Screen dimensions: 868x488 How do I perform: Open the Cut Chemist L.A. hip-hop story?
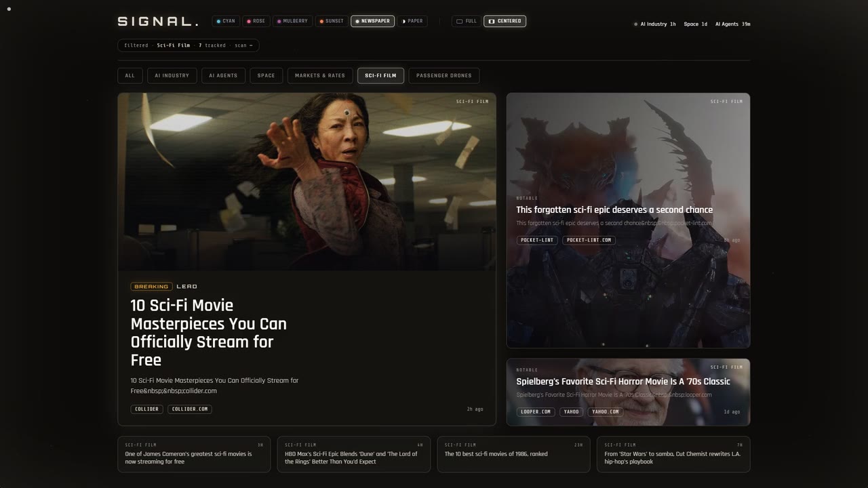pyautogui.click(x=673, y=454)
